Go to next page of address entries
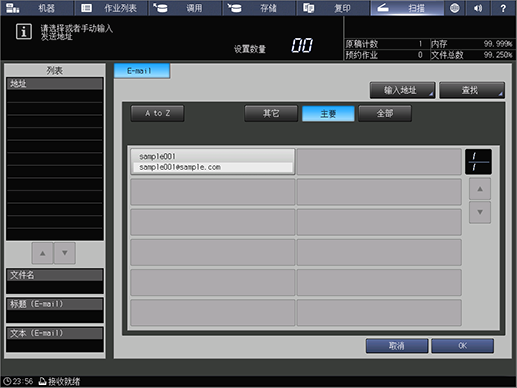517x388 pixels. pyautogui.click(x=480, y=212)
